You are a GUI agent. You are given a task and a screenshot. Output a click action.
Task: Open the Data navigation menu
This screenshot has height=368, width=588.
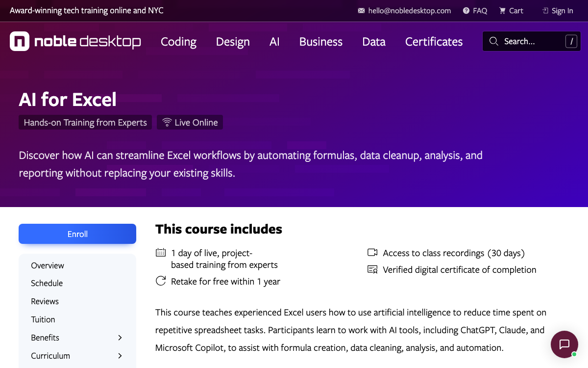pyautogui.click(x=374, y=42)
